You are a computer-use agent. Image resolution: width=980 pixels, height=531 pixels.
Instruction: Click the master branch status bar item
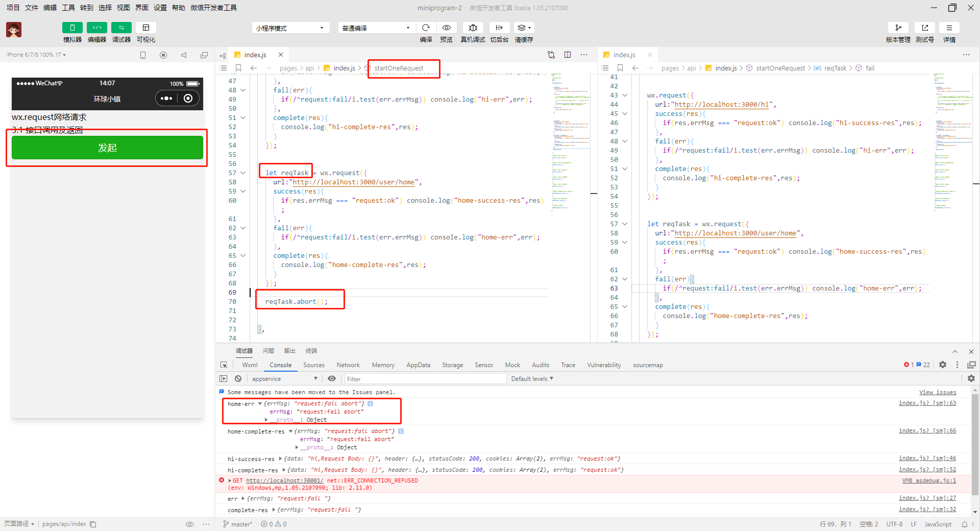pos(238,524)
